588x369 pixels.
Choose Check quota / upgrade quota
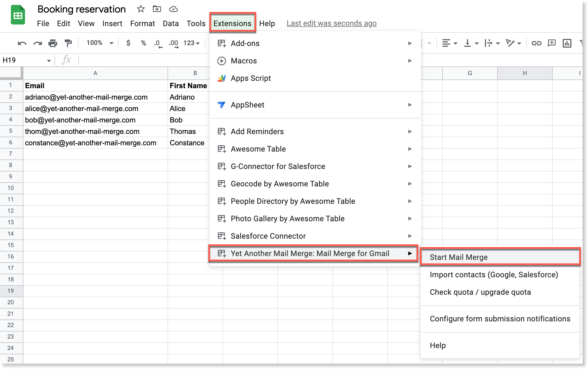[x=480, y=292]
